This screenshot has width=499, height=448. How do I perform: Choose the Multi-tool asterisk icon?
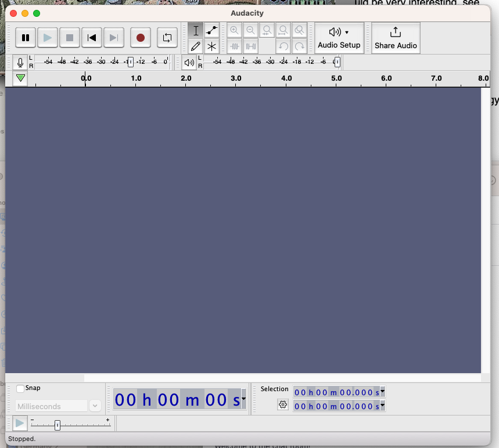pyautogui.click(x=212, y=46)
